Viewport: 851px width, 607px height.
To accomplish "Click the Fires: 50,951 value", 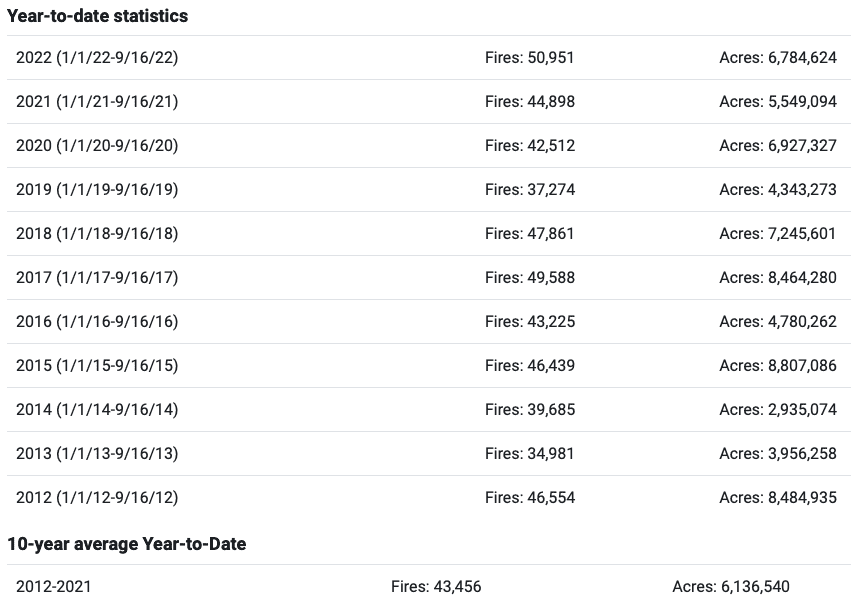I will (x=530, y=58).
